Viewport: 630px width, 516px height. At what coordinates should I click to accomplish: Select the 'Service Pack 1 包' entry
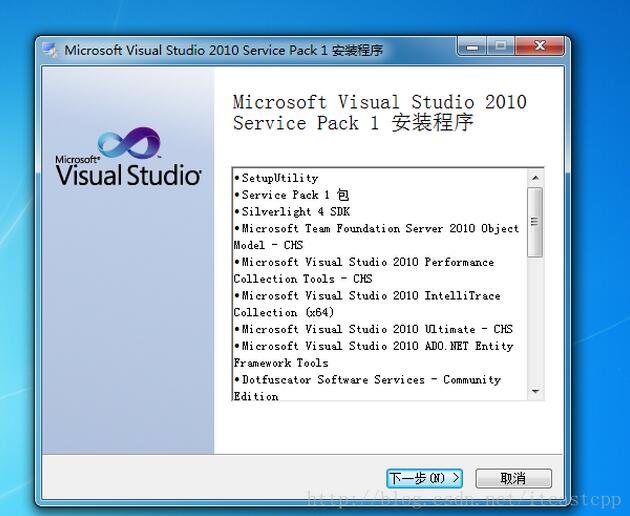coord(292,195)
